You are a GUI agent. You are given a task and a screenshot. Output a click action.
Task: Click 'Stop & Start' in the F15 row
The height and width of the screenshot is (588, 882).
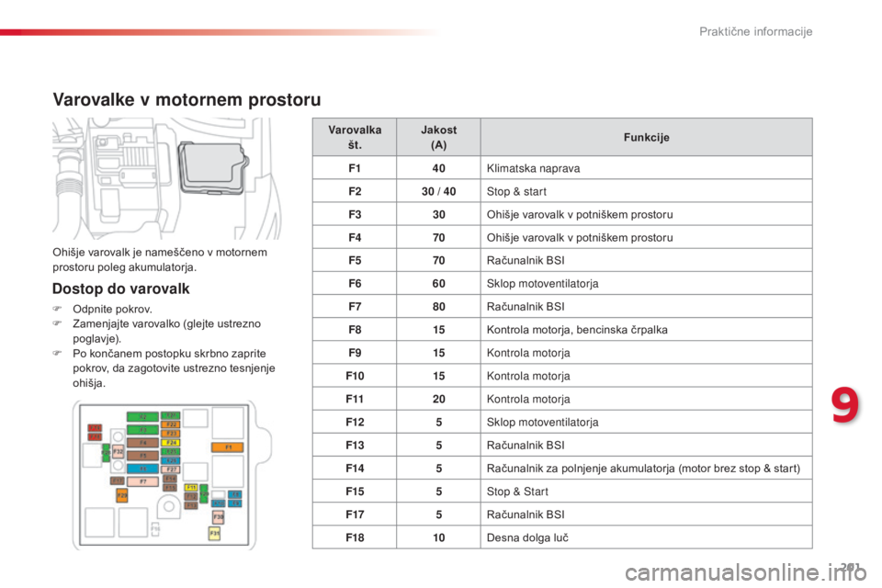pos(517,492)
